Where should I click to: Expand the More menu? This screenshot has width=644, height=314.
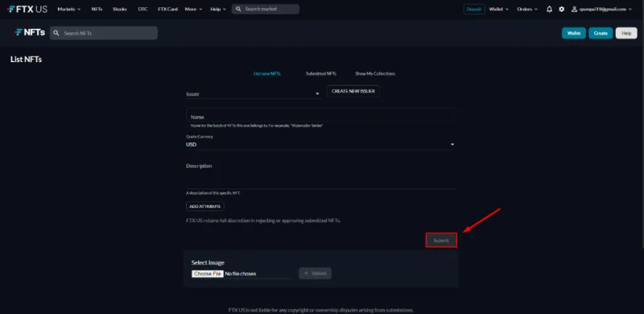pos(193,9)
